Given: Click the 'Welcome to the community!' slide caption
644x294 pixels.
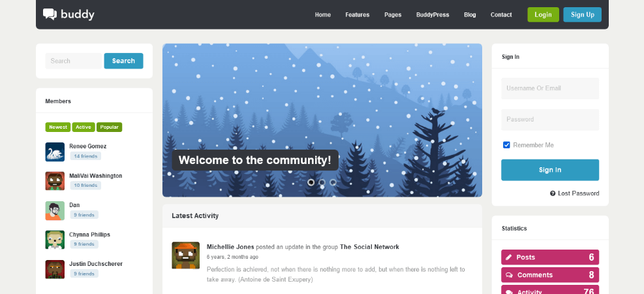Looking at the screenshot, I should click(x=255, y=160).
